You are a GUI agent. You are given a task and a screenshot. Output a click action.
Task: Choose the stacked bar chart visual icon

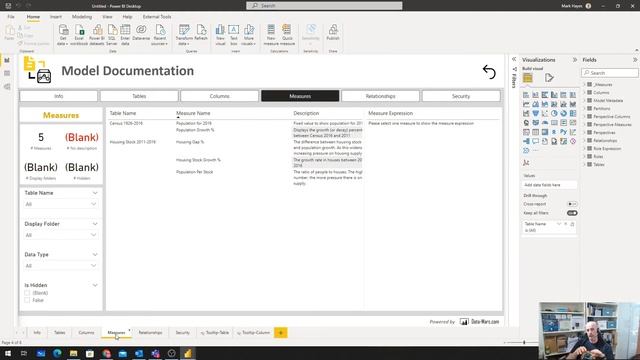pyautogui.click(x=526, y=95)
